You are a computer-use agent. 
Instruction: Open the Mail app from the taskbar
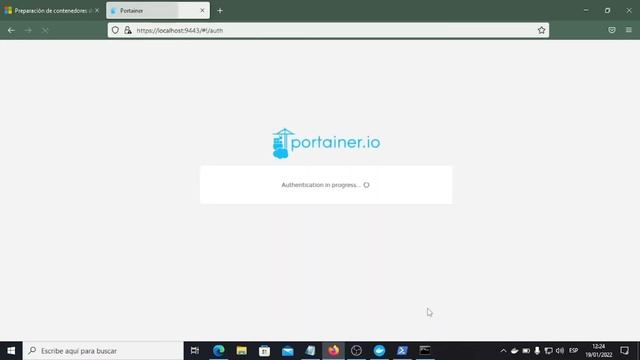287,351
